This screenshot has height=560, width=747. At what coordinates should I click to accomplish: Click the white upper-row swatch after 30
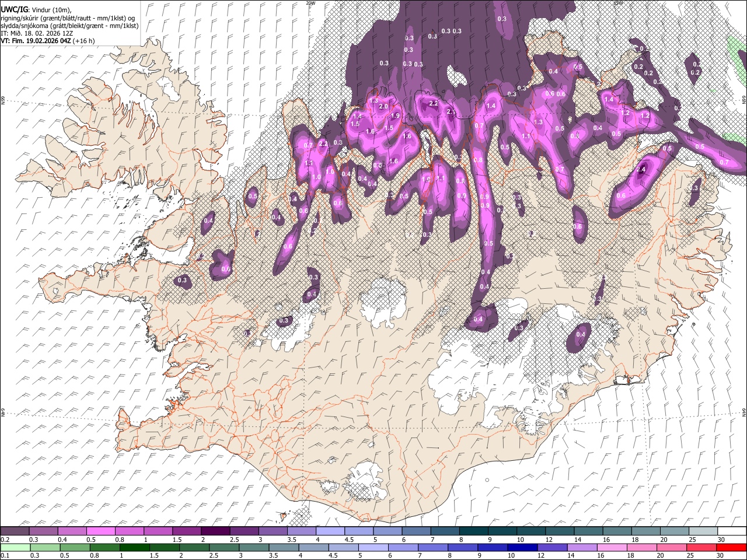pos(732,531)
